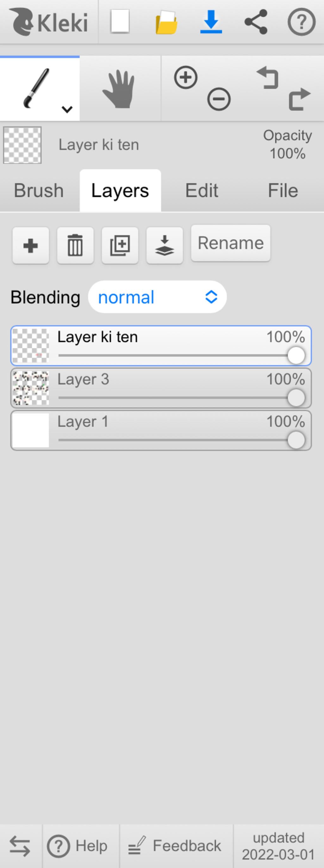This screenshot has height=868, width=324.
Task: Duplicate the layer with copy icon
Action: point(120,245)
